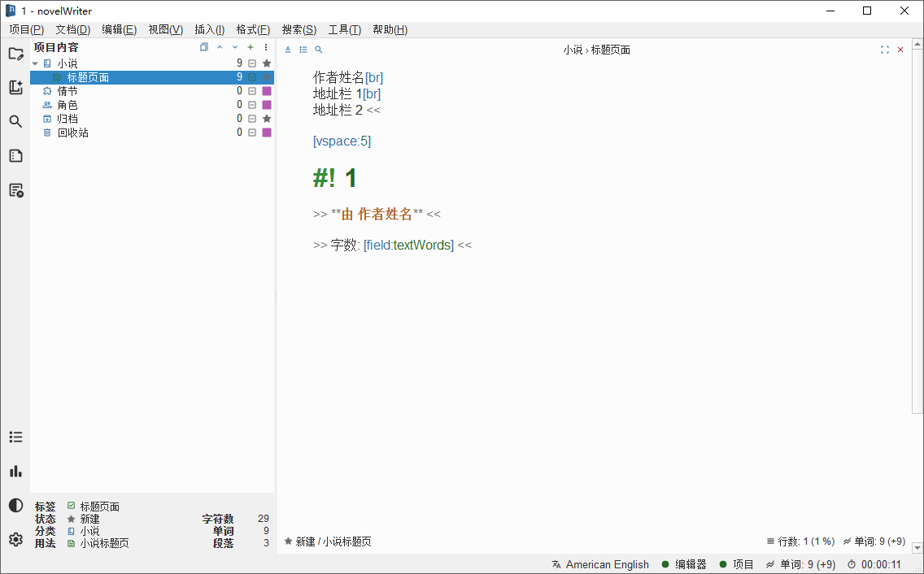The height and width of the screenshot is (574, 924).
Task: Open the 格式 menu
Action: pos(253,29)
